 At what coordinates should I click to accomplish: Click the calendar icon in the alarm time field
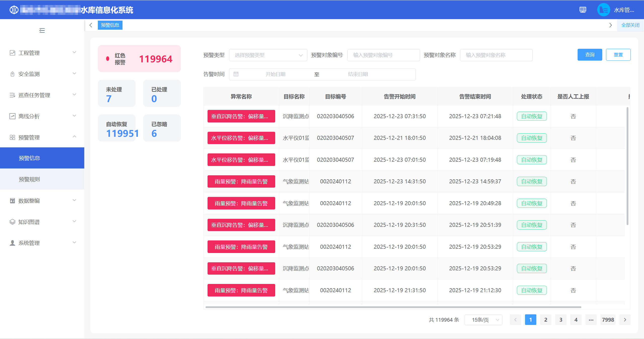[236, 74]
